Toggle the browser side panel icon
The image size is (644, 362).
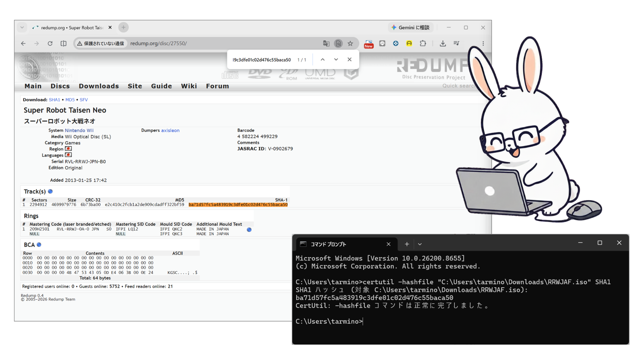pos(63,44)
